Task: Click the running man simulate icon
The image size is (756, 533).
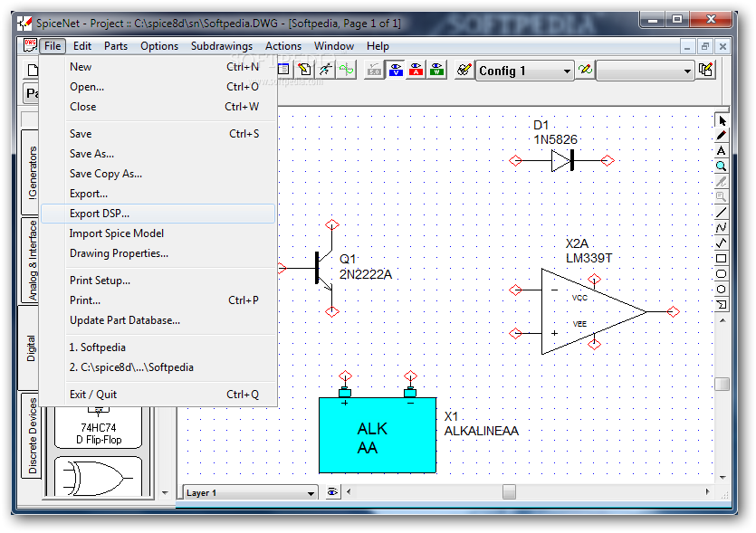Action: tap(325, 70)
